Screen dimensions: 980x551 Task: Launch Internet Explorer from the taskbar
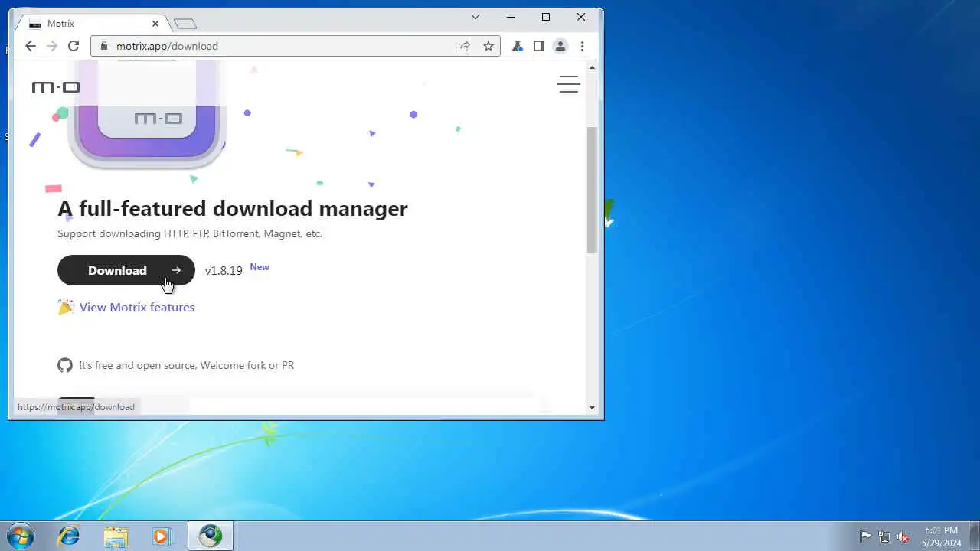click(x=69, y=536)
